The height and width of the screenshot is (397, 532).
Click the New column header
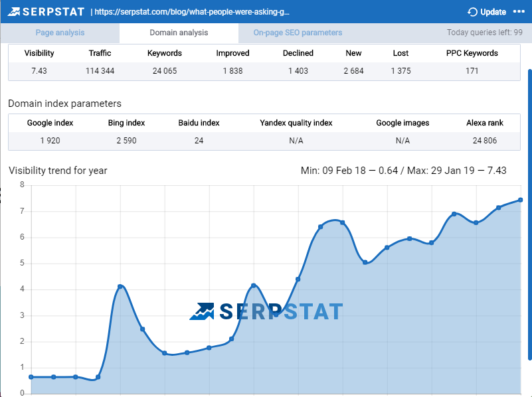click(353, 53)
